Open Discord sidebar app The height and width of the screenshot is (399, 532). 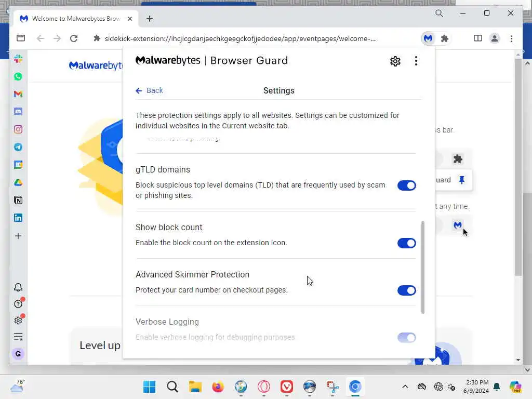pyautogui.click(x=18, y=112)
